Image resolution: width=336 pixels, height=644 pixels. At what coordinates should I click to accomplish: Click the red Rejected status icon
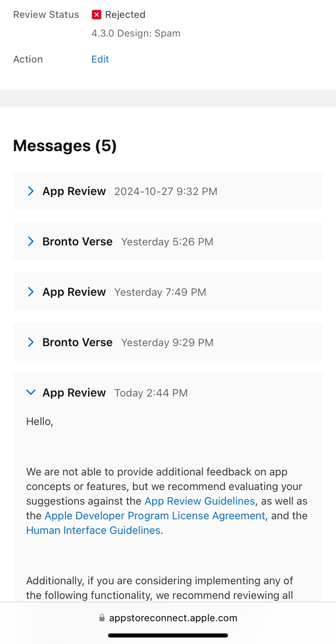97,15
